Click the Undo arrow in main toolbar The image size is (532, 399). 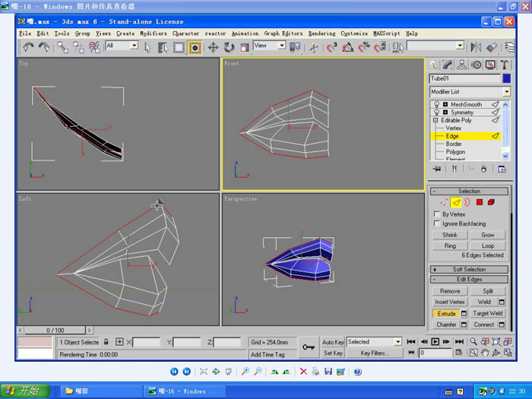[x=28, y=47]
